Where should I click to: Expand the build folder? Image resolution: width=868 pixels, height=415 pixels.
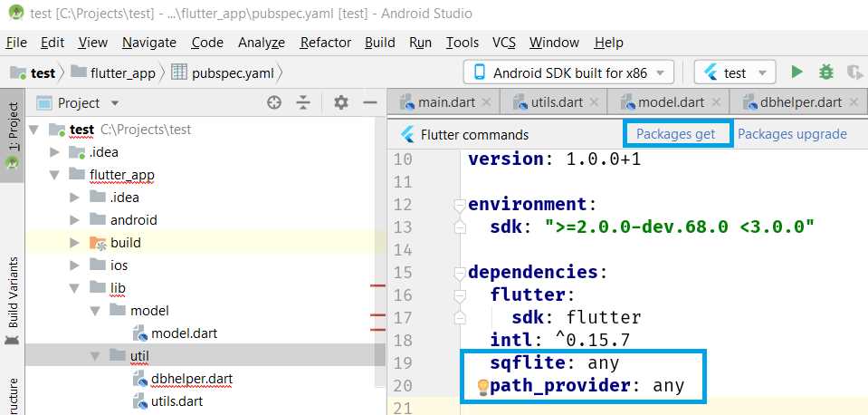[75, 243]
